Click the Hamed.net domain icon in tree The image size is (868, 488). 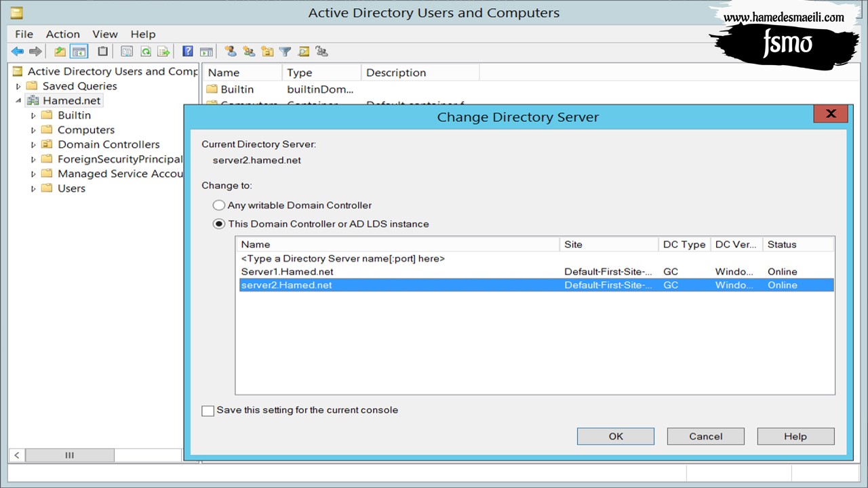(x=33, y=100)
